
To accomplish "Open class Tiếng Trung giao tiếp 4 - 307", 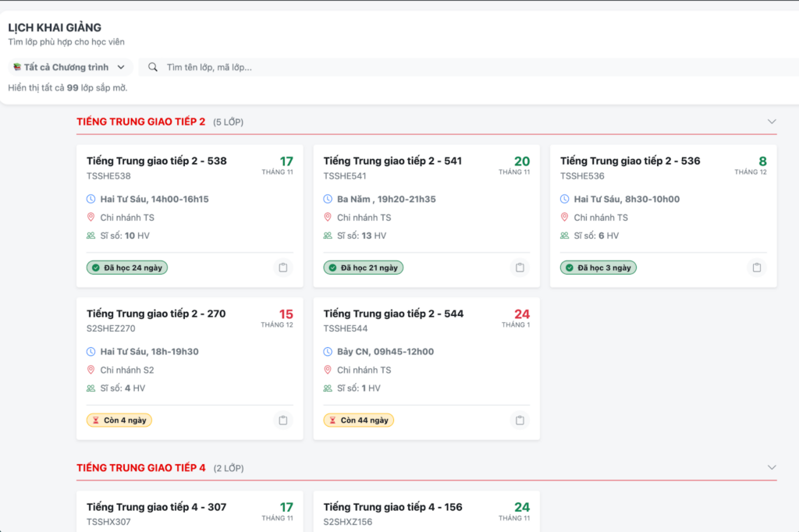I will (x=156, y=507).
